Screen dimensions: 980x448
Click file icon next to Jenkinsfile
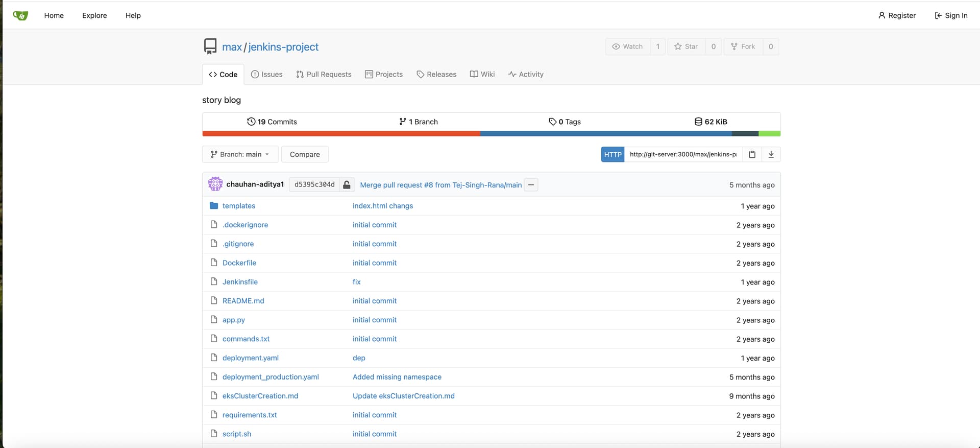tap(214, 281)
